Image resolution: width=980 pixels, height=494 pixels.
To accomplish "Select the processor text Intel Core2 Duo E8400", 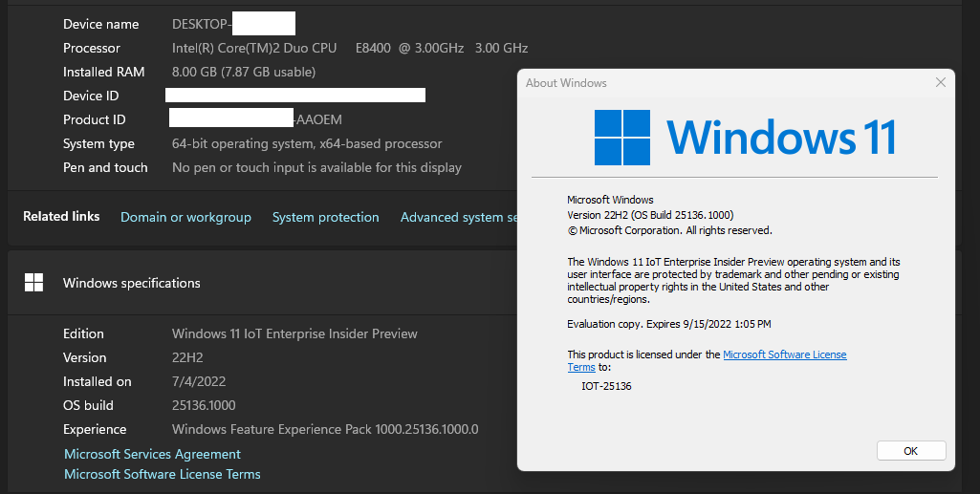I will (x=350, y=48).
